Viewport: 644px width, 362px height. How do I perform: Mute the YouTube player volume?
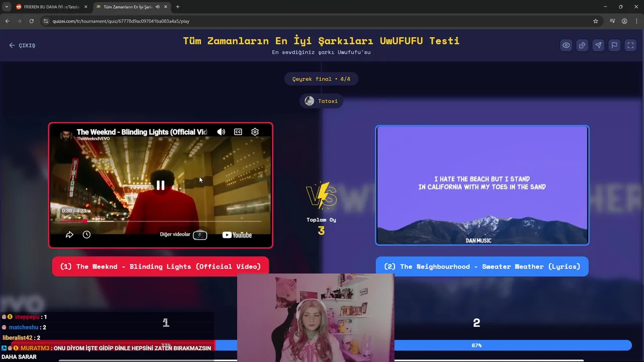click(x=221, y=132)
